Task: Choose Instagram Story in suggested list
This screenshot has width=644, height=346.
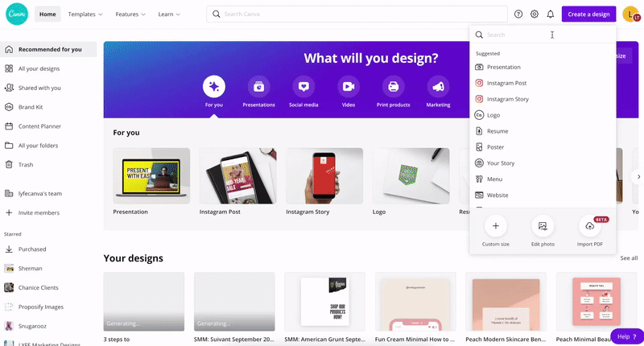Action: tap(543, 99)
